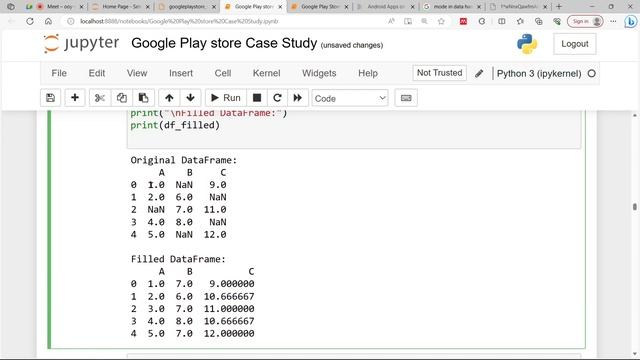Image resolution: width=640 pixels, height=360 pixels.
Task: Click the Logout button
Action: click(x=575, y=44)
